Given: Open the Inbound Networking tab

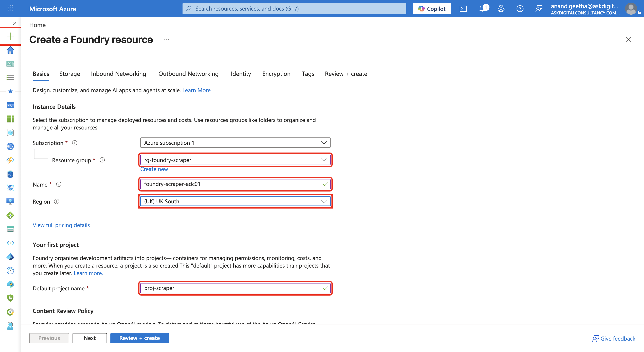Looking at the screenshot, I should coord(119,74).
